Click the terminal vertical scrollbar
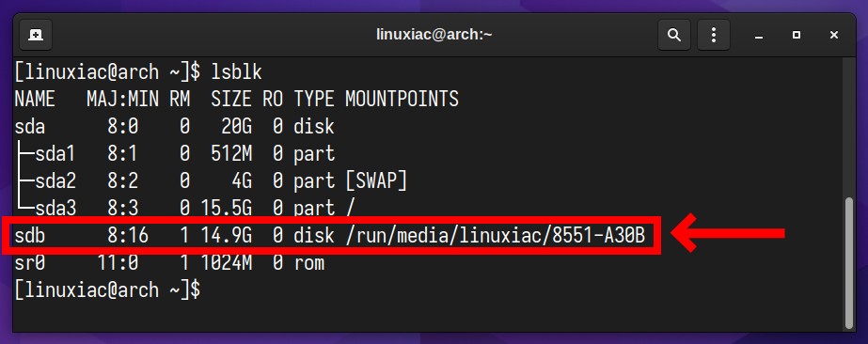Image resolution: width=868 pixels, height=344 pixels. tap(850, 263)
